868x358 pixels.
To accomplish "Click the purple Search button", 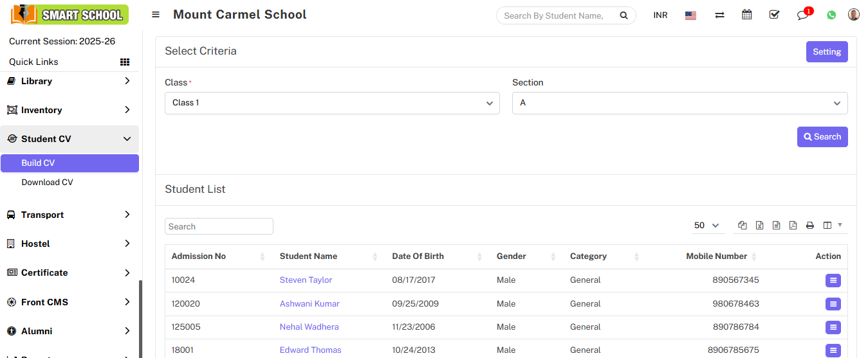I will click(822, 137).
